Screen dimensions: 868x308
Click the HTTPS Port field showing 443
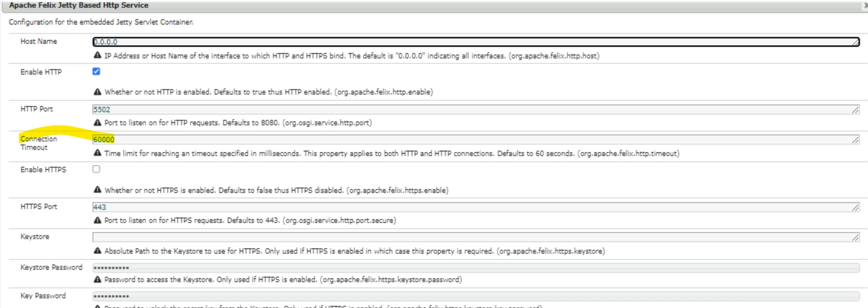pyautogui.click(x=476, y=207)
